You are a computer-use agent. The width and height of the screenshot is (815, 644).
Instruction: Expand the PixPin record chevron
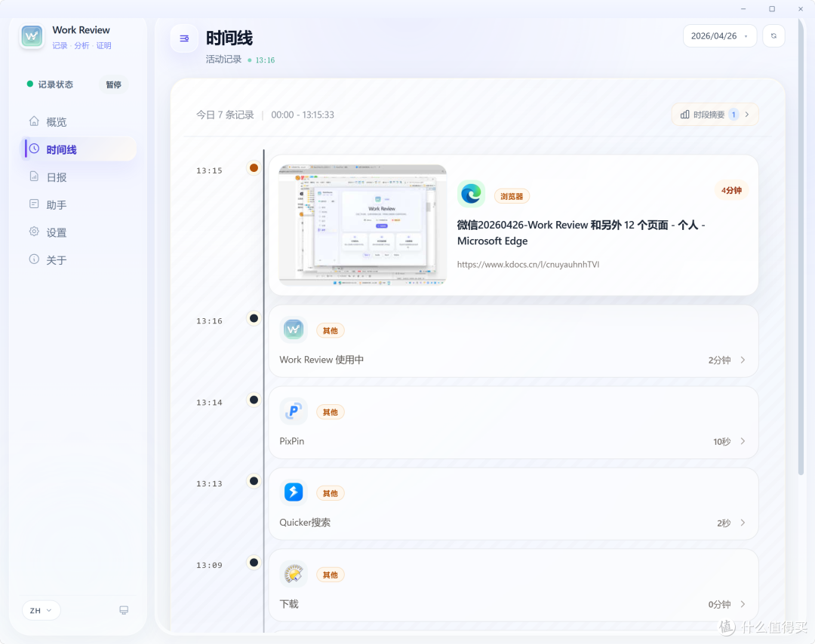point(743,441)
